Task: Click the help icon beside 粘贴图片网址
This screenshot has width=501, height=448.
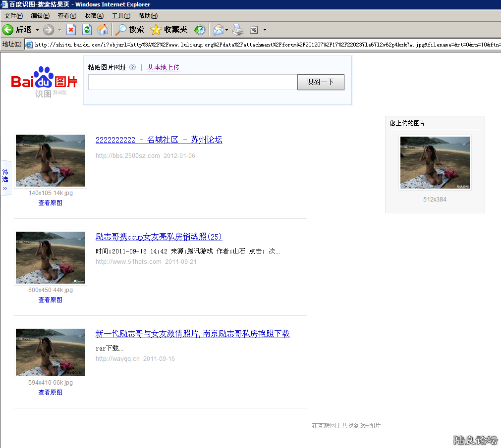Action: tap(132, 67)
